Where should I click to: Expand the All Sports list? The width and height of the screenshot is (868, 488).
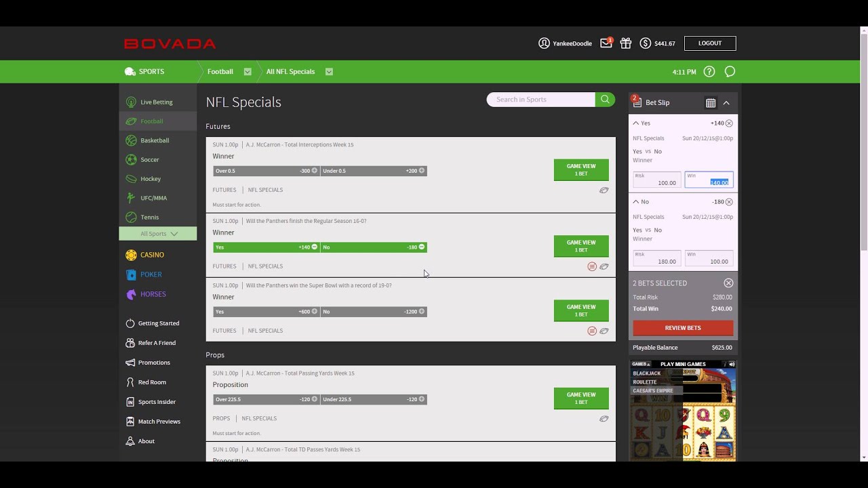(158, 234)
